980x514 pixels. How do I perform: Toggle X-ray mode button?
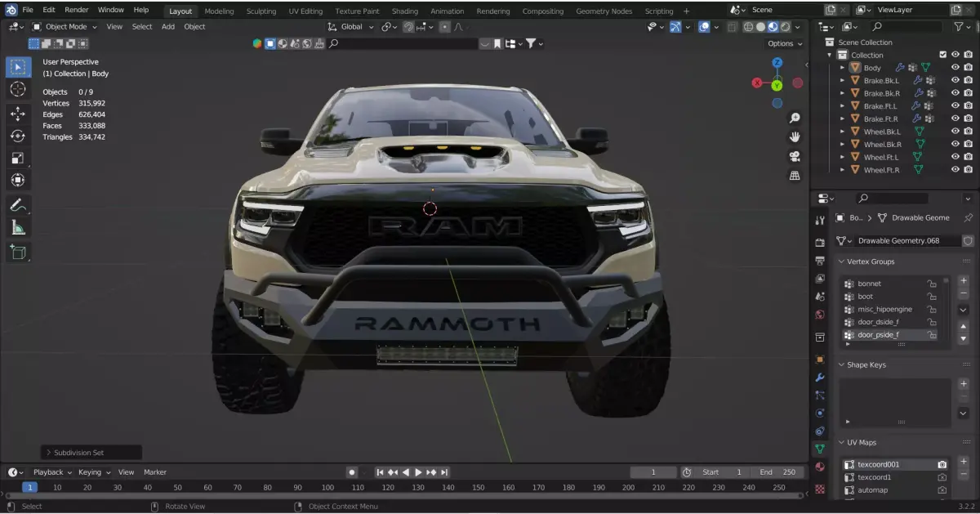pyautogui.click(x=731, y=27)
